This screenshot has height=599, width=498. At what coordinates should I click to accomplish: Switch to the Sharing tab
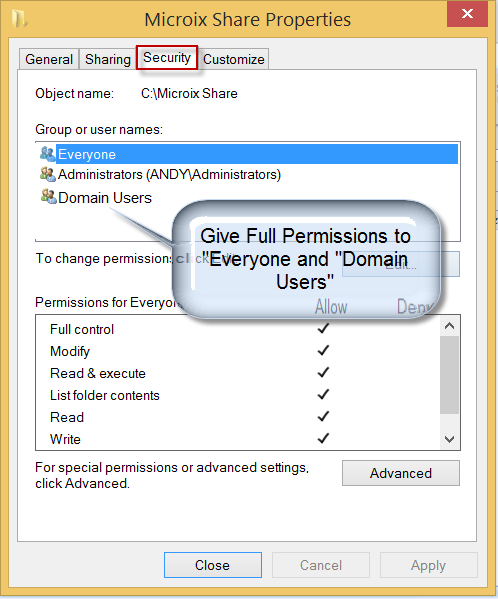tap(108, 59)
